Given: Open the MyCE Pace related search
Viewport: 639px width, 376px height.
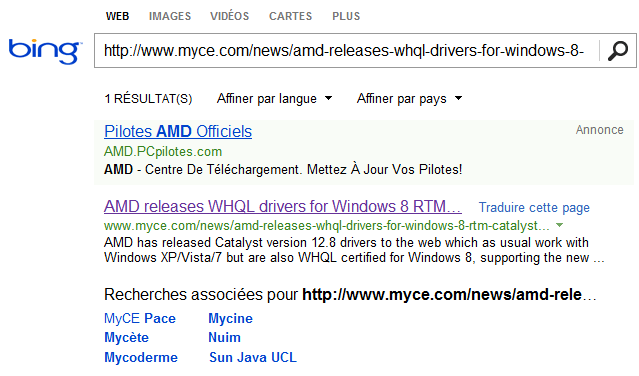Looking at the screenshot, I should tap(140, 318).
